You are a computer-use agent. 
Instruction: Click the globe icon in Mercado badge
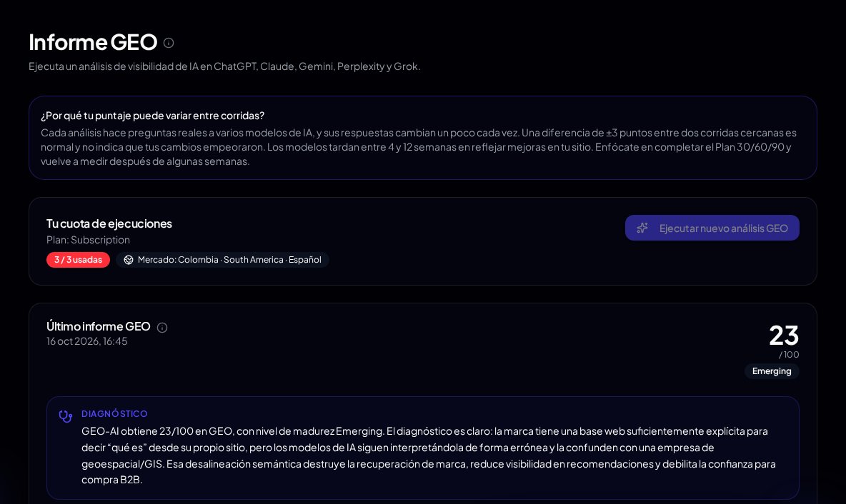pos(129,260)
